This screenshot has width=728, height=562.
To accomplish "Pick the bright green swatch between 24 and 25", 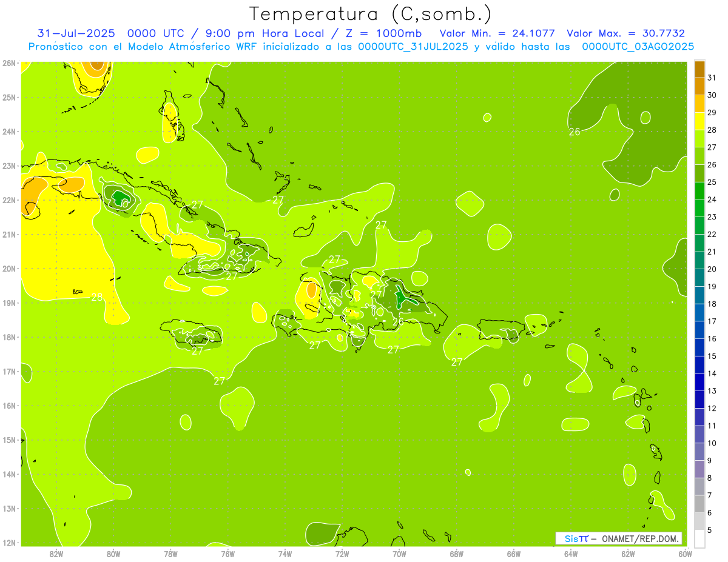I will coord(699,190).
